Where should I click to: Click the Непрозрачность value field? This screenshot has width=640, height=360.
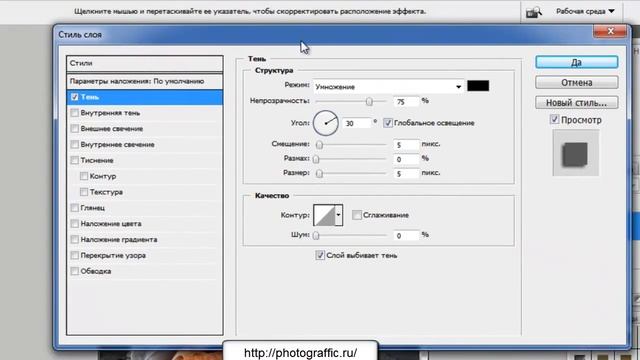click(406, 101)
